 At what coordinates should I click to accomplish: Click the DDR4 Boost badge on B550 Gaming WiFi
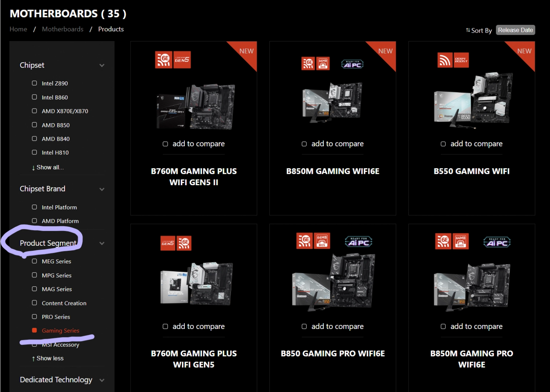[x=461, y=60]
